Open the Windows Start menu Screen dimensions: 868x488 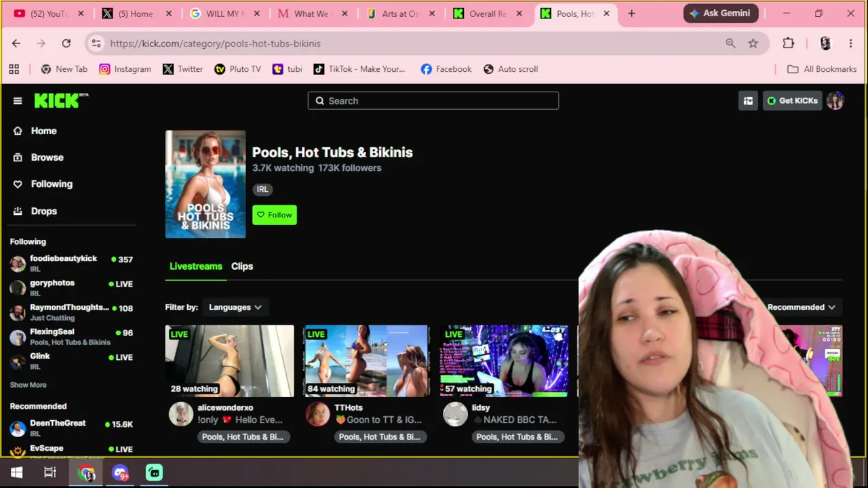(16, 472)
